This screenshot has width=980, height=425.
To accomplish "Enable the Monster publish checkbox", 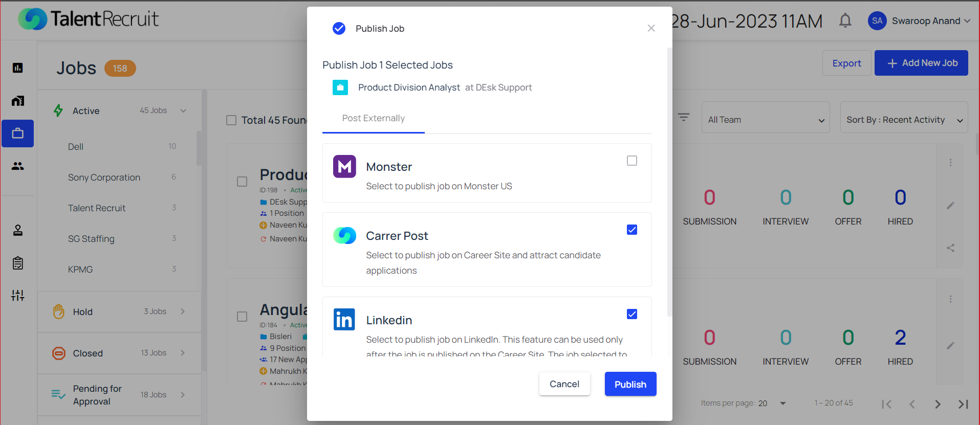I will [632, 161].
